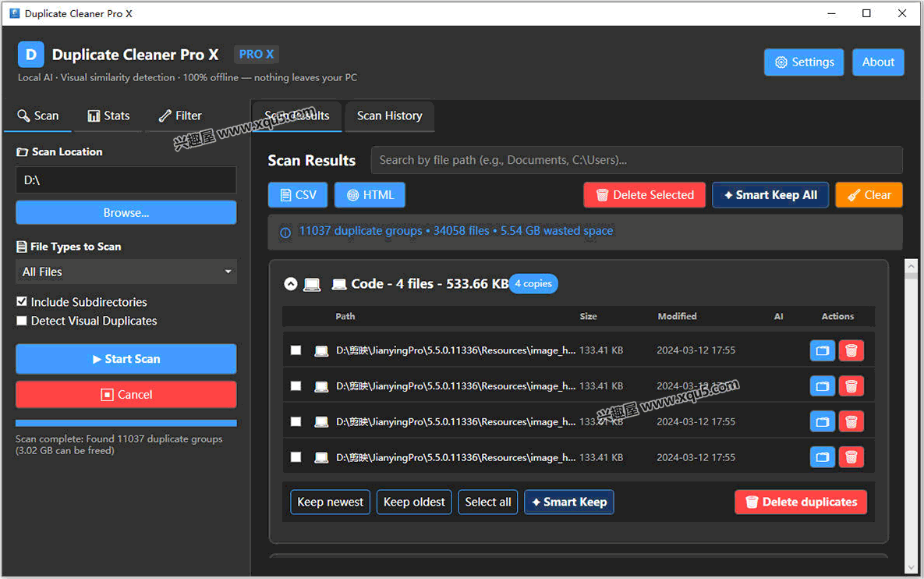Screen dimensions: 924x579
Task: Clear the scan results
Action: click(x=869, y=194)
